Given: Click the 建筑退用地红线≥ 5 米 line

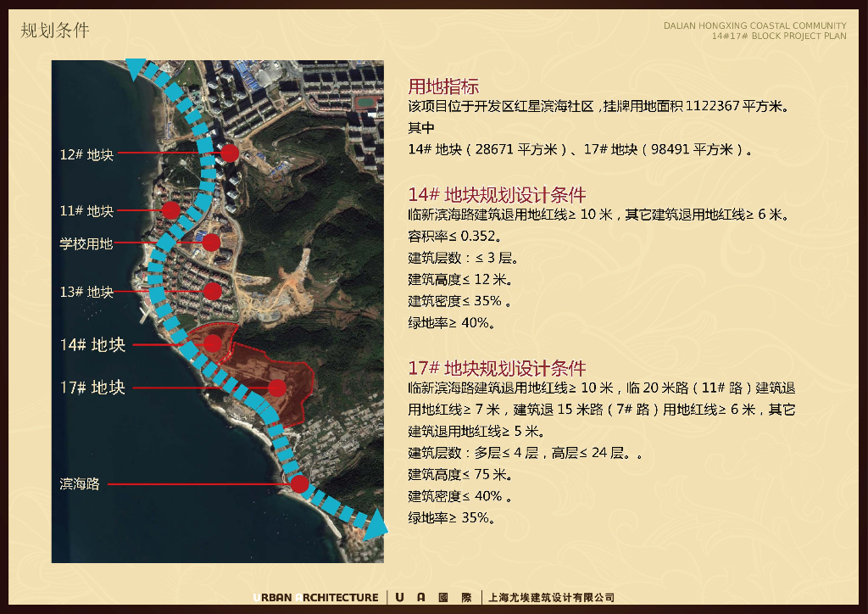Looking at the screenshot, I should click(x=476, y=432).
